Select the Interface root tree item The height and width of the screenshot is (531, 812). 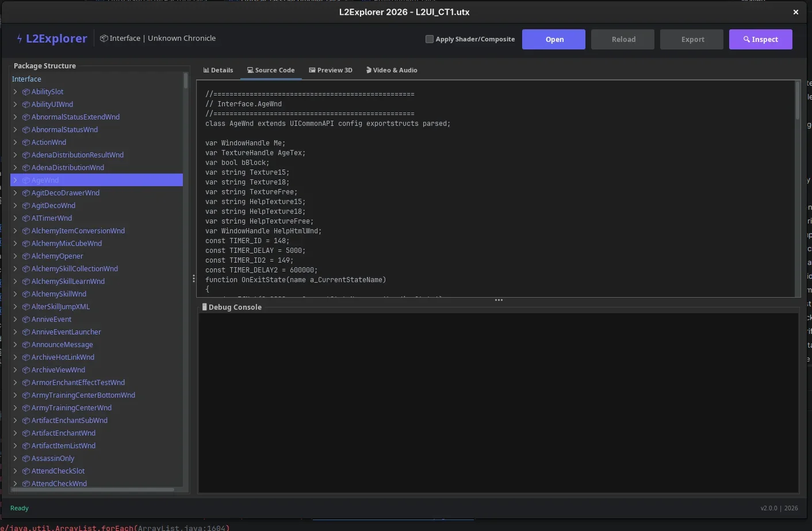pos(26,79)
